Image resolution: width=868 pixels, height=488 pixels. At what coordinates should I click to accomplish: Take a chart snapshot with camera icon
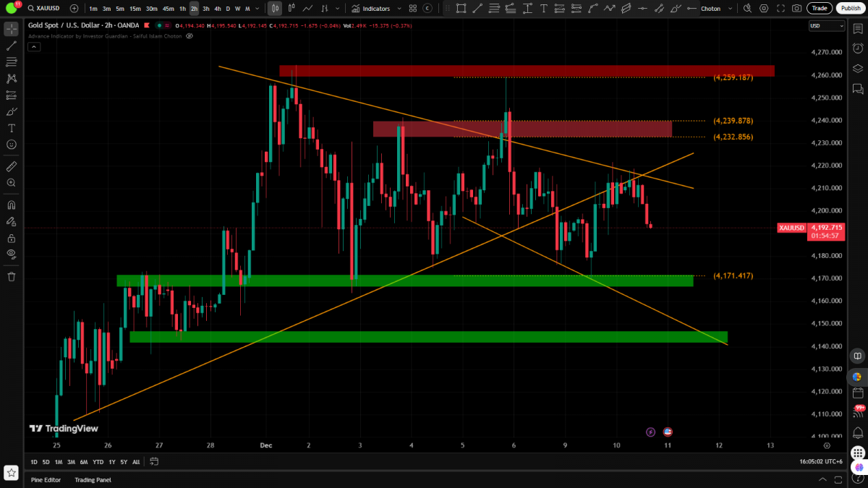click(x=796, y=9)
